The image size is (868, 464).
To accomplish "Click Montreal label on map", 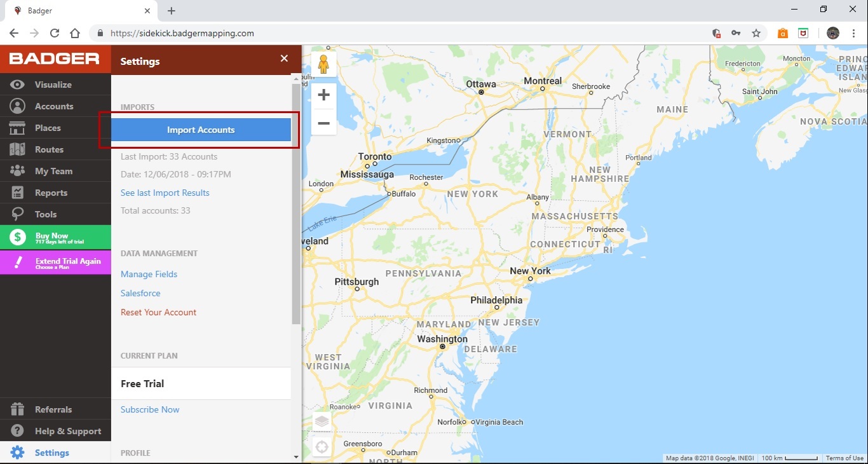I will [543, 81].
